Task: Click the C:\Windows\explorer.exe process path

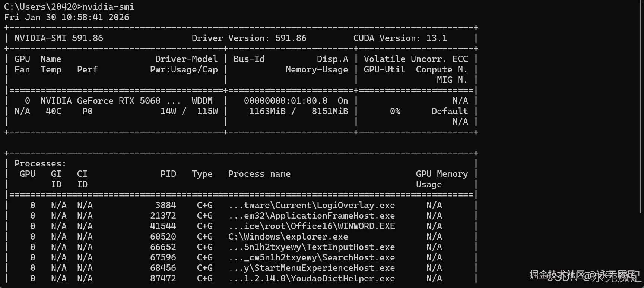Action: 288,237
